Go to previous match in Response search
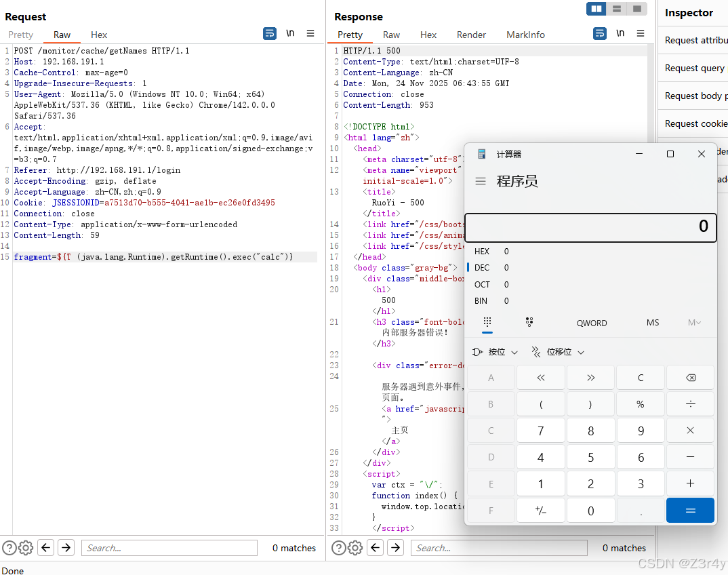This screenshot has width=728, height=575. pyautogui.click(x=375, y=548)
